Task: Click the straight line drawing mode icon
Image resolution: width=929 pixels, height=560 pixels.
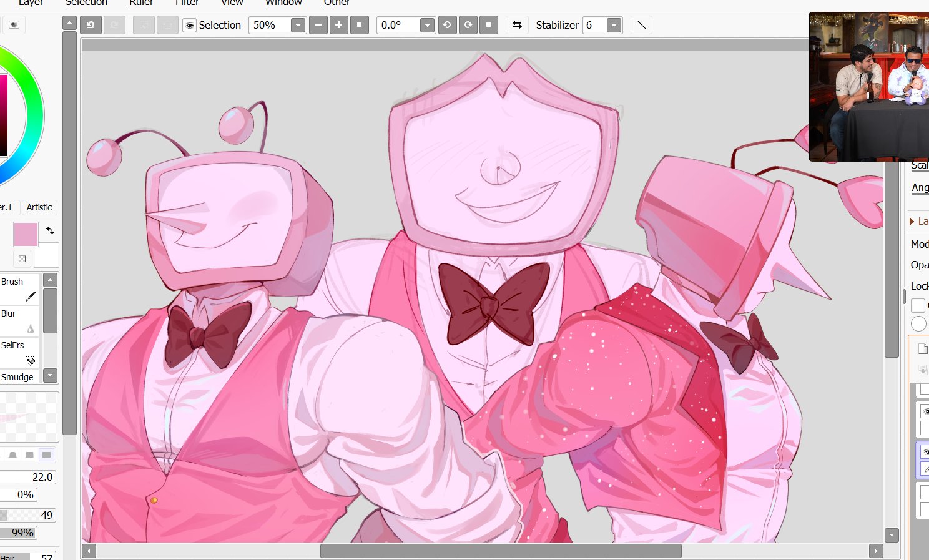Action: point(641,25)
